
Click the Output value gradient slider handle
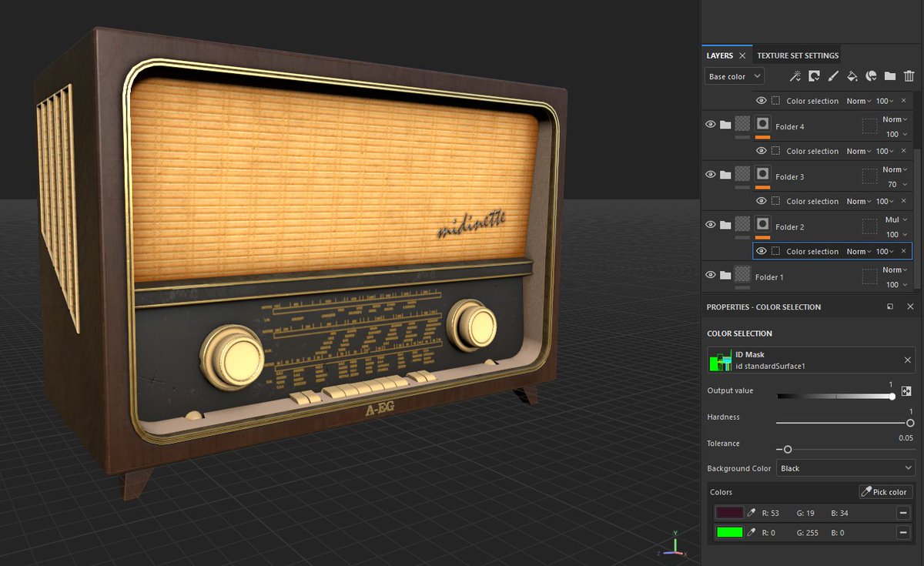[892, 396]
